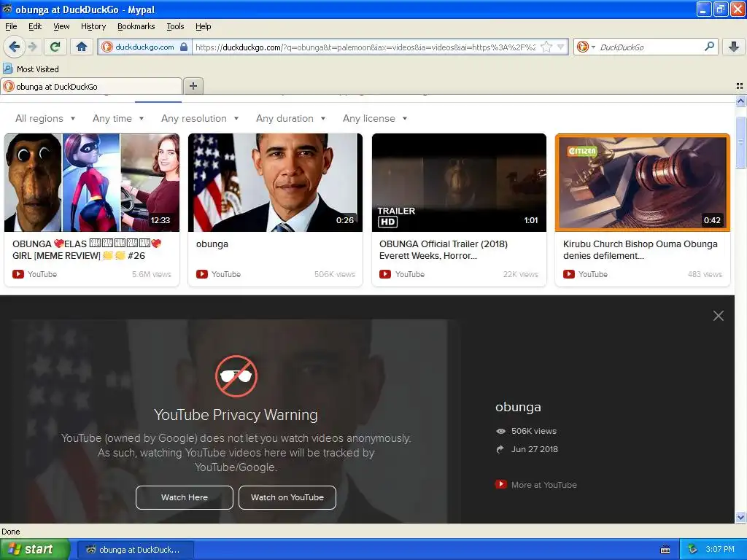Open the Kirubu Church Bishop Ouma Obunga title
The width and height of the screenshot is (747, 560).
(x=640, y=249)
